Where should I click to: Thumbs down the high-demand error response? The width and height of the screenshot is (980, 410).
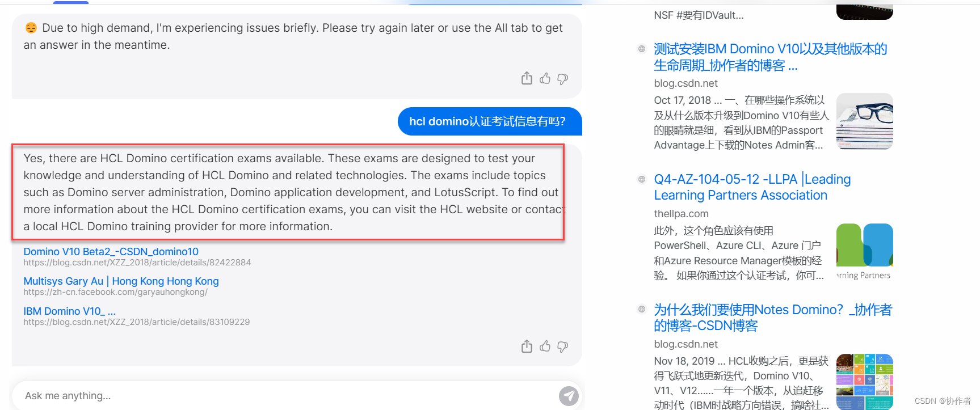pyautogui.click(x=562, y=79)
